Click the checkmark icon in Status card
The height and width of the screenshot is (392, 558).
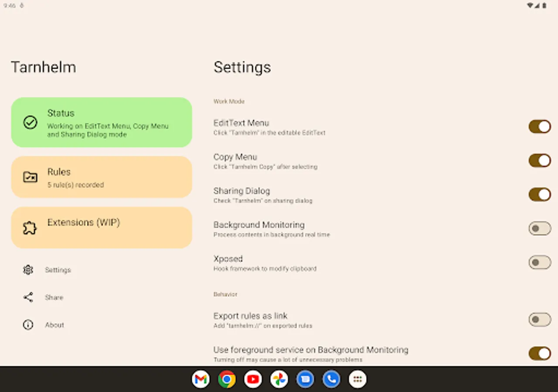pyautogui.click(x=30, y=122)
